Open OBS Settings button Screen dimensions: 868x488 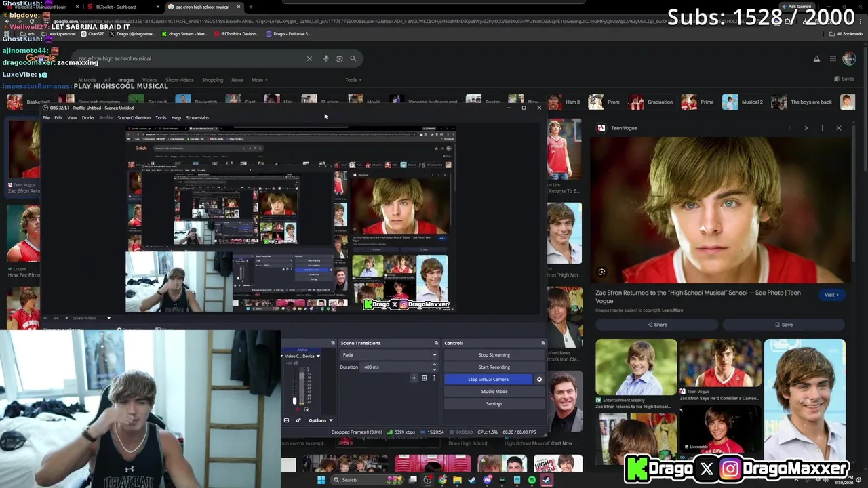click(x=494, y=404)
